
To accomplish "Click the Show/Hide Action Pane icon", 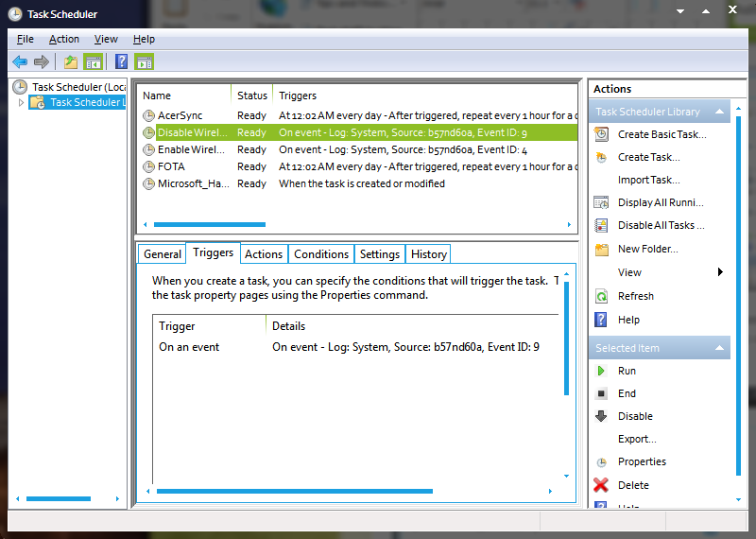I will [144, 62].
